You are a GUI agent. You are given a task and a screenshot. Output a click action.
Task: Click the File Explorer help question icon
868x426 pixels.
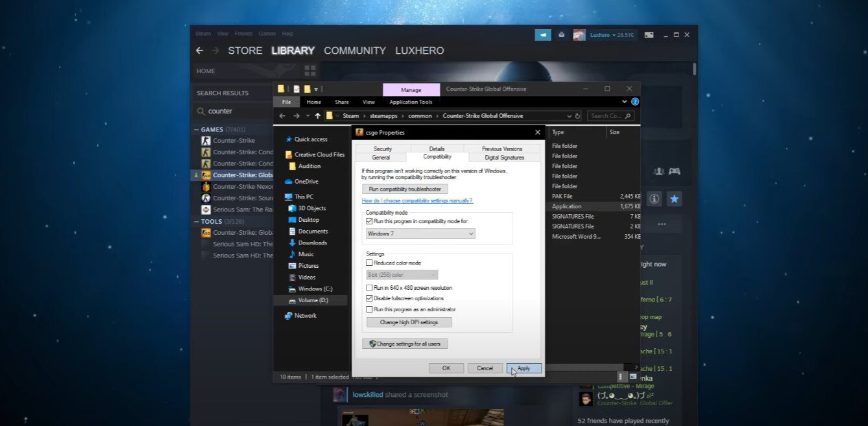(635, 102)
